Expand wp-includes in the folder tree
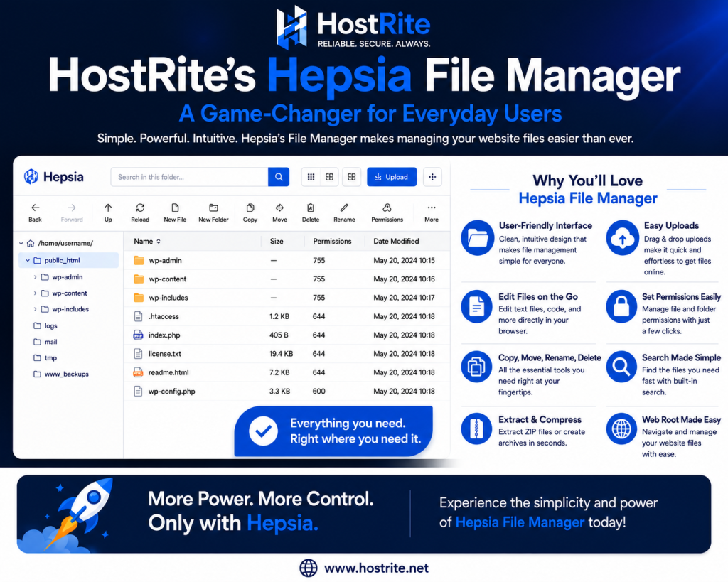 [36, 309]
